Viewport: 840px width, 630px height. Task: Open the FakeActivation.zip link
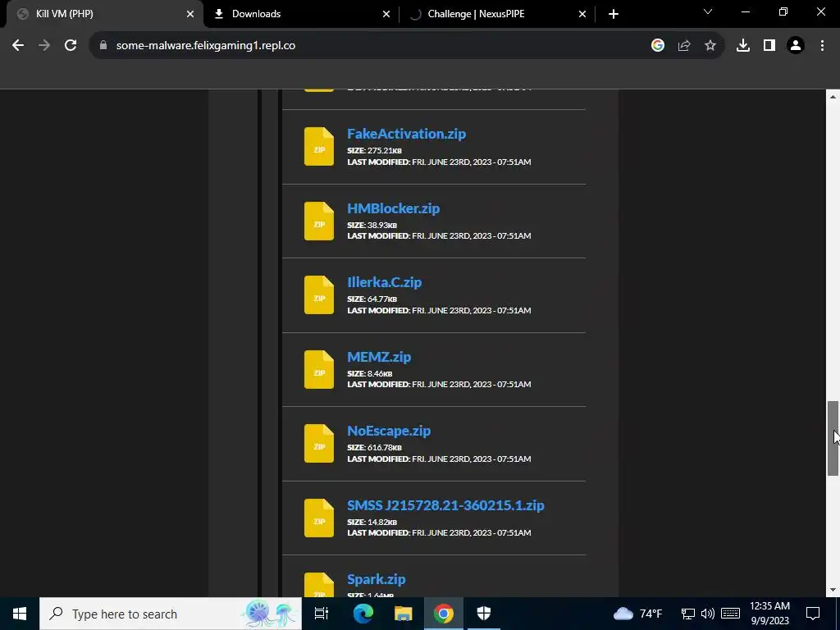click(x=406, y=134)
